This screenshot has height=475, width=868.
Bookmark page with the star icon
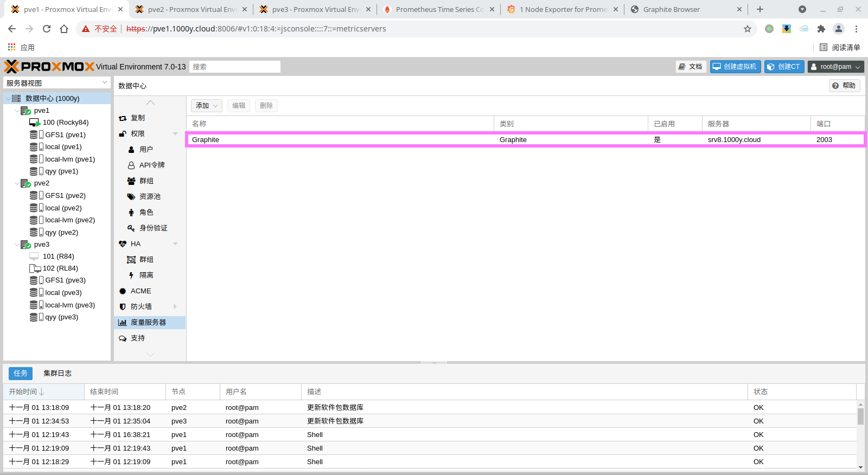748,29
